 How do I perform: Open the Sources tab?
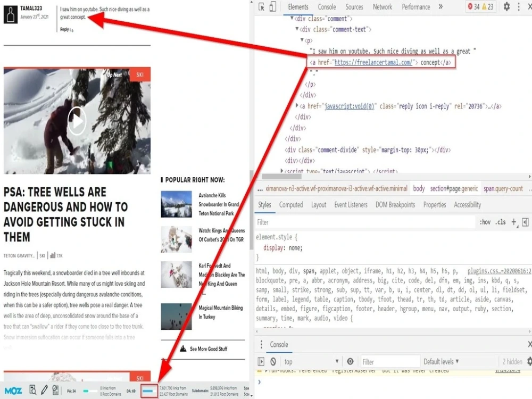pyautogui.click(x=354, y=7)
